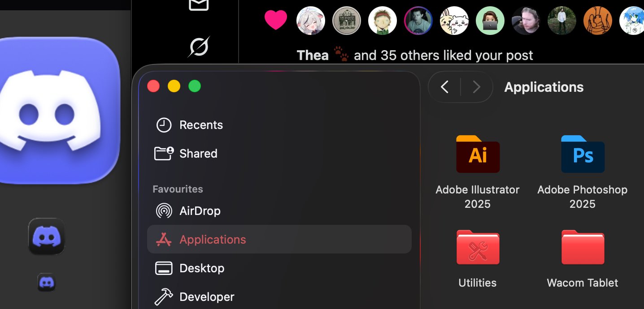Viewport: 644px width, 309px height.
Task: Open the Wacom Tablet folder
Action: coord(583,247)
